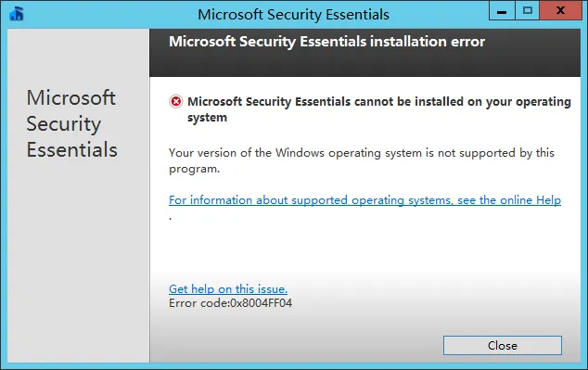Screen dimensions: 588x370
Task: Select the Error code 0x8004FF04 text
Action: point(230,303)
